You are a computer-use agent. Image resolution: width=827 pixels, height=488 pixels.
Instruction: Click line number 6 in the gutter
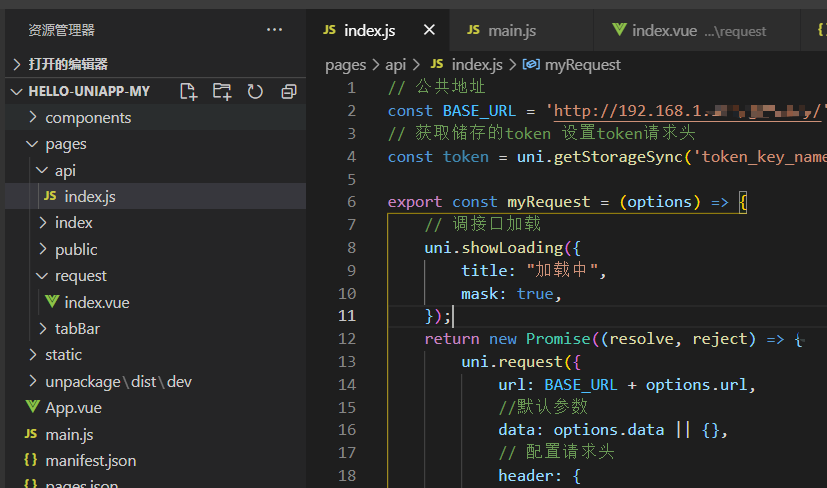[351, 202]
